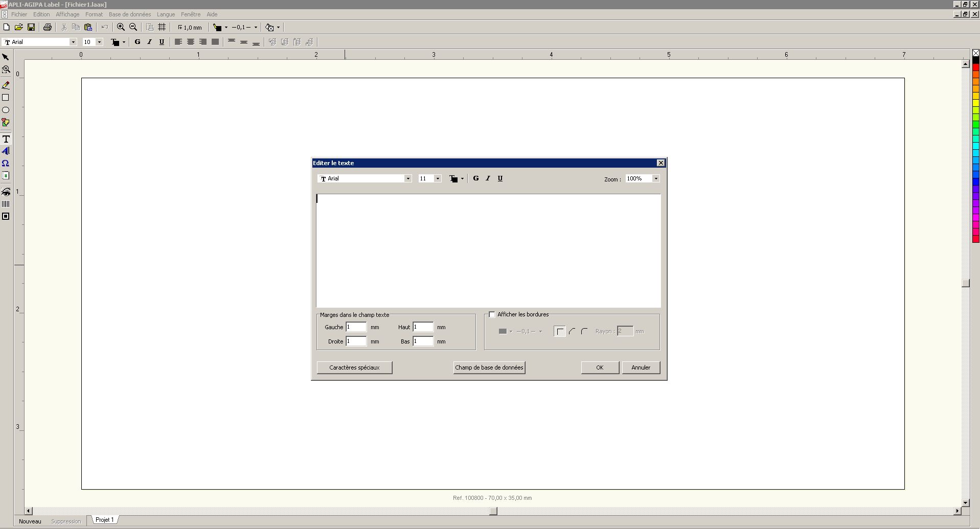
Task: Click the Annuler button
Action: pos(641,367)
